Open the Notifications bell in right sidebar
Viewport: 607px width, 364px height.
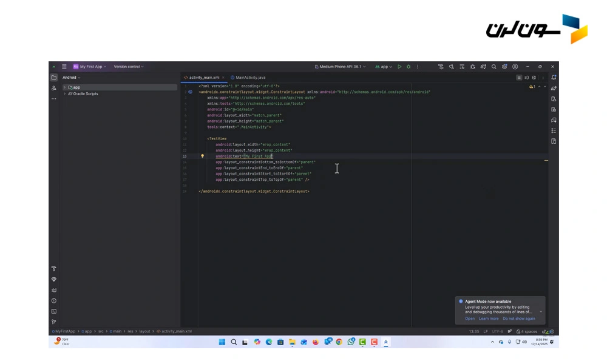coord(554,78)
